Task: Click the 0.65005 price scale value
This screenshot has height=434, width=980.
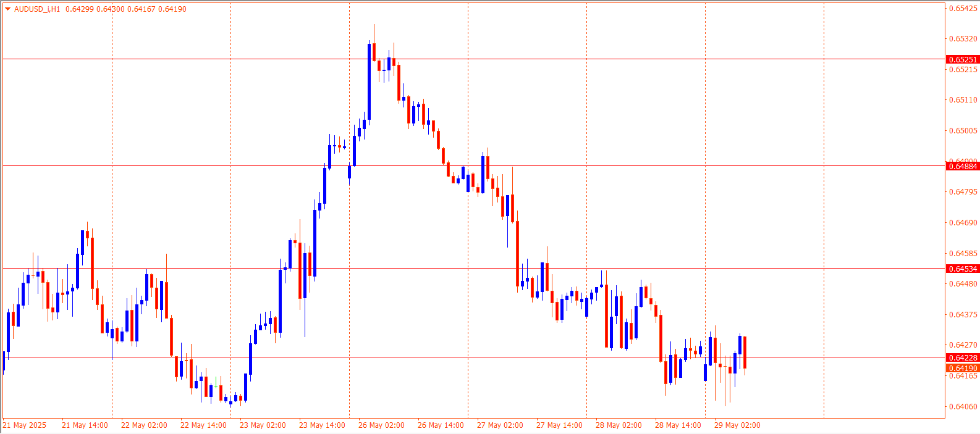Action: 963,131
